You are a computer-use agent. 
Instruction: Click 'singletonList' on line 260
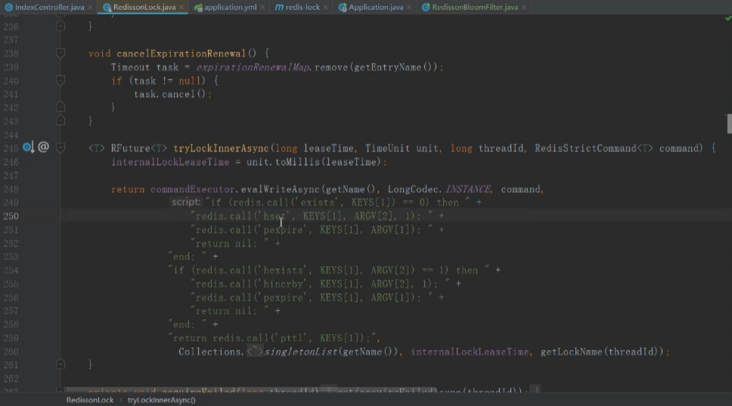coord(301,351)
